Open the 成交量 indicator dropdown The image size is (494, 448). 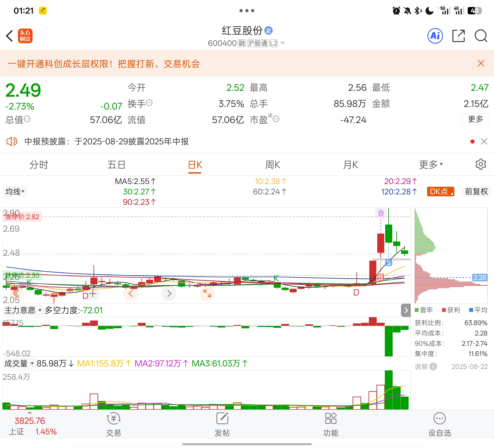coord(19,364)
